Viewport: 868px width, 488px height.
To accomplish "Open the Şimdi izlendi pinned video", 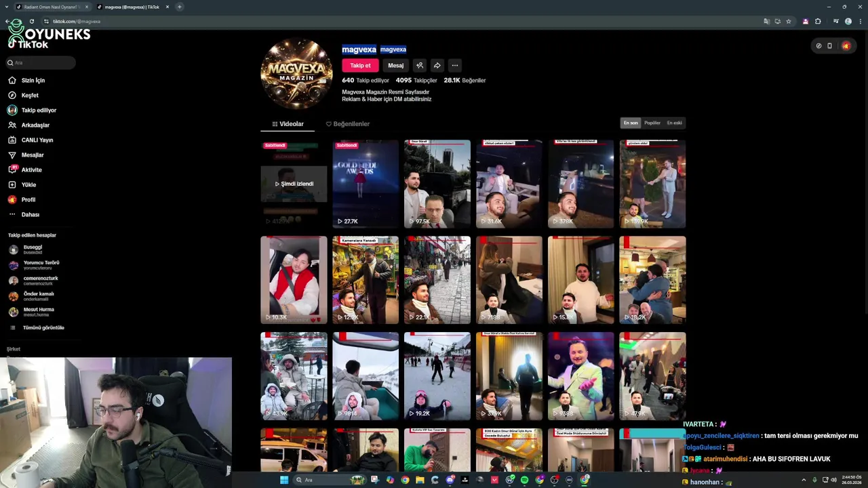I will [x=294, y=184].
